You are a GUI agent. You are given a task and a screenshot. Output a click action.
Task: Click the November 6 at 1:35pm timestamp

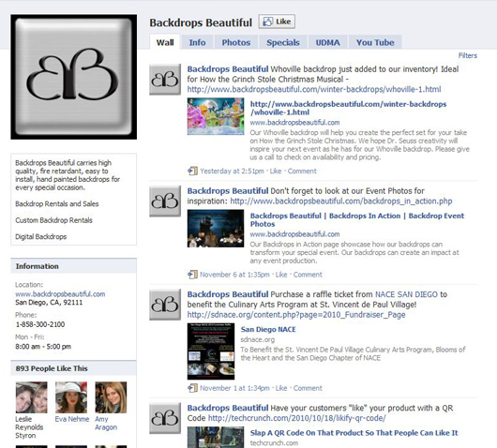[x=234, y=275]
